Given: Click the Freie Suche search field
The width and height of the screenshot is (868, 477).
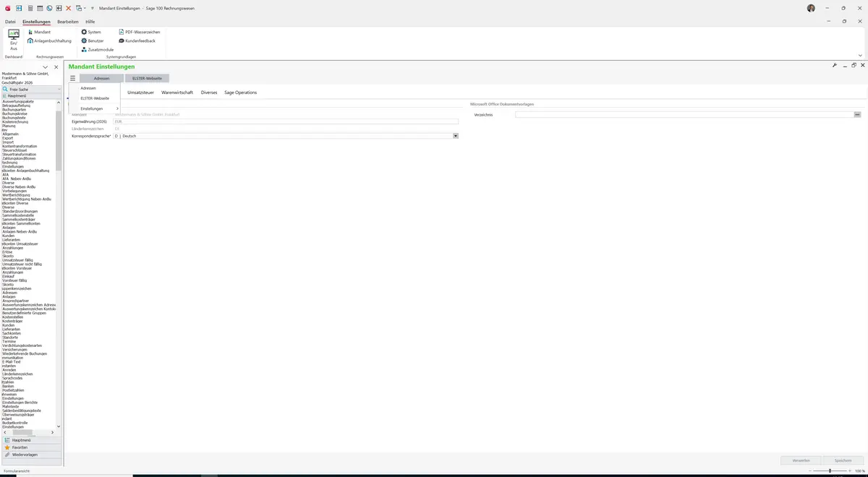Looking at the screenshot, I should click(x=33, y=89).
